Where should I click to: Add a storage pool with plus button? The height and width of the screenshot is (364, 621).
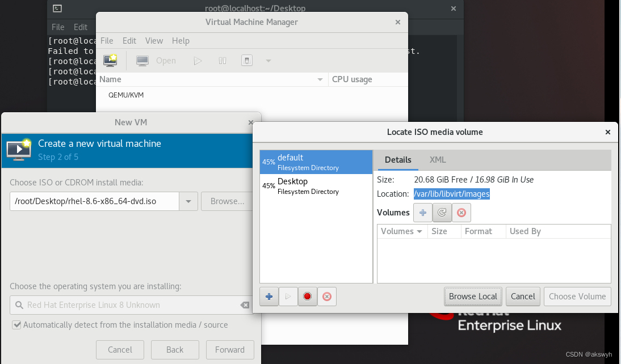click(269, 297)
